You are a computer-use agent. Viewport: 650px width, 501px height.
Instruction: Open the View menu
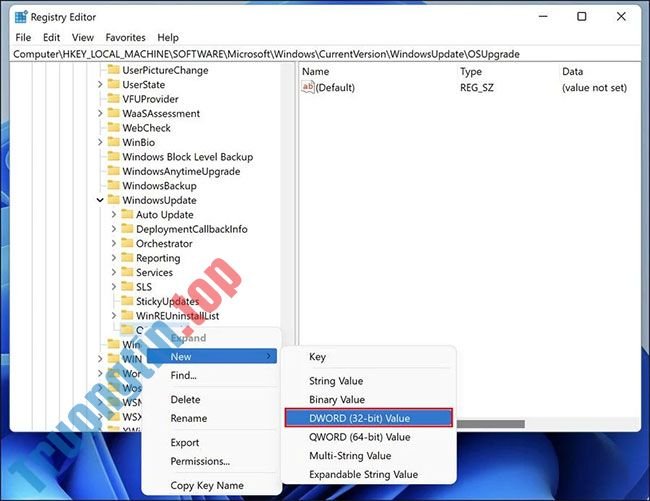point(82,37)
